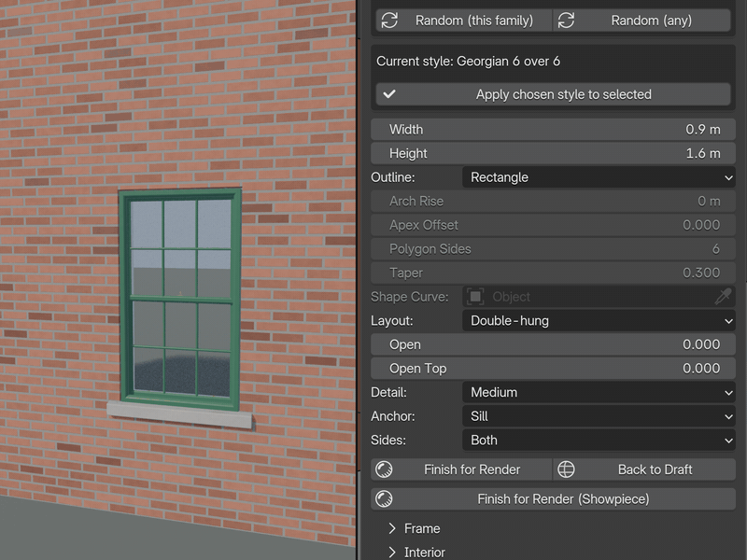This screenshot has height=560, width=747.
Task: Open the Detail dropdown set to Medium
Action: [x=599, y=392]
